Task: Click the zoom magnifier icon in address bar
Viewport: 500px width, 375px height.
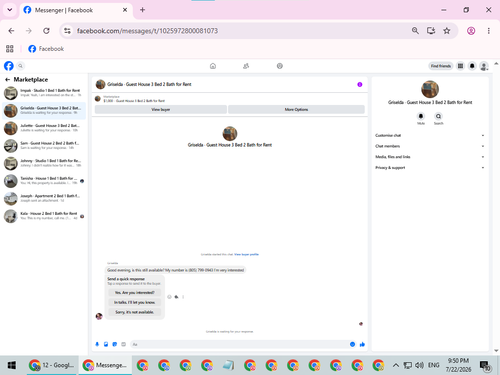Action: [415, 31]
